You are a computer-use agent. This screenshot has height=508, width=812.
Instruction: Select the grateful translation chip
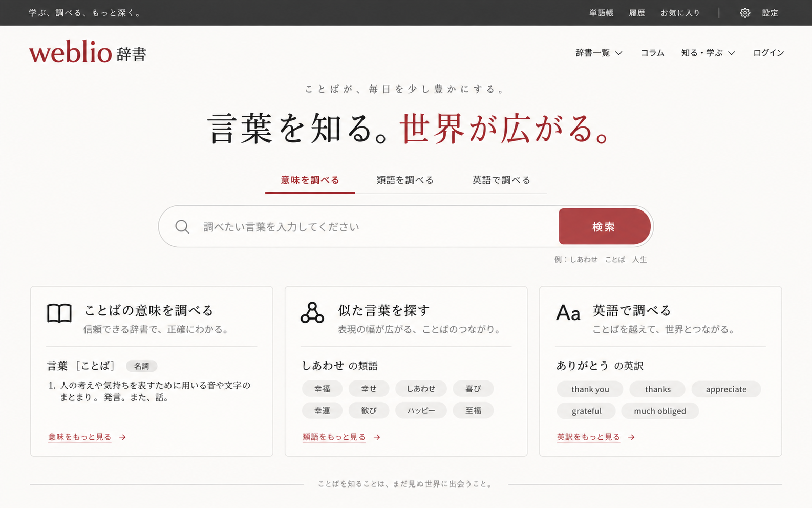[586, 411]
